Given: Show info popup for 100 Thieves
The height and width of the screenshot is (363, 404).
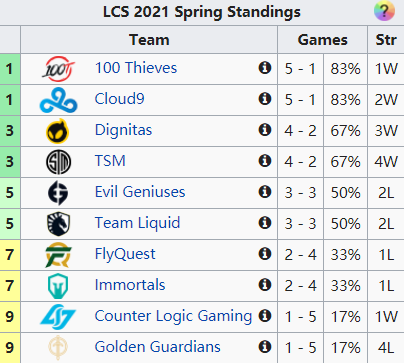Looking at the screenshot, I should pyautogui.click(x=265, y=68).
